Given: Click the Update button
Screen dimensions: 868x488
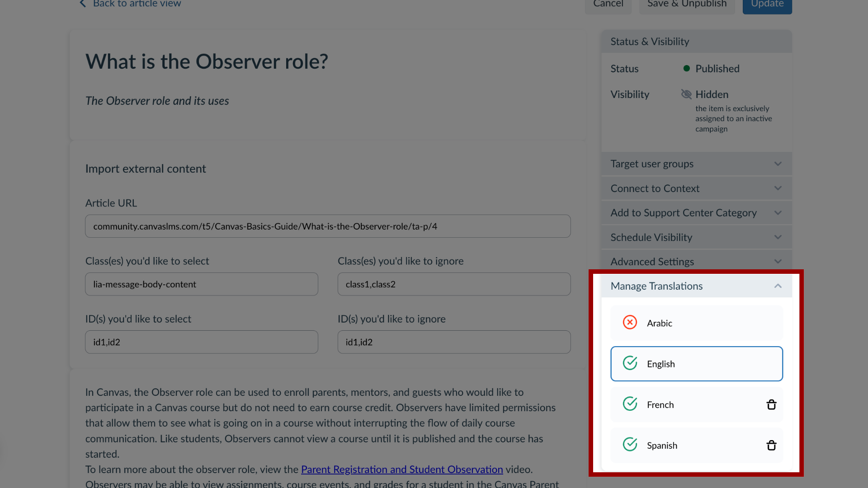Looking at the screenshot, I should tap(767, 5).
